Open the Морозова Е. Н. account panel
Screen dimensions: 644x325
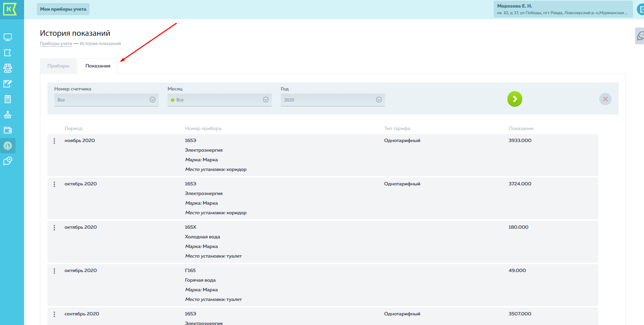click(563, 9)
